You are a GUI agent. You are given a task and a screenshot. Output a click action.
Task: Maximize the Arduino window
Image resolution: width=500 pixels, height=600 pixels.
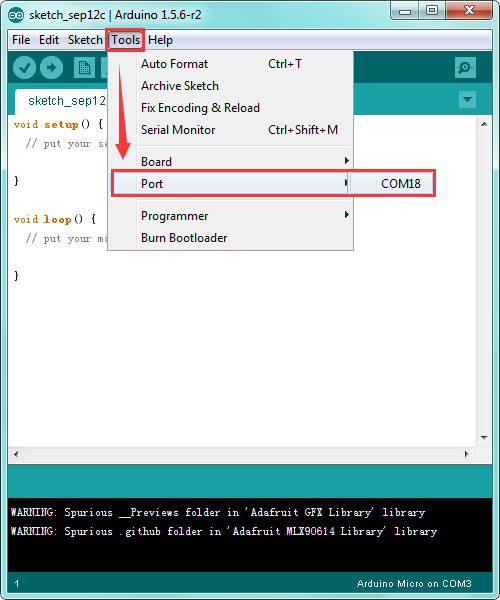(x=432, y=11)
